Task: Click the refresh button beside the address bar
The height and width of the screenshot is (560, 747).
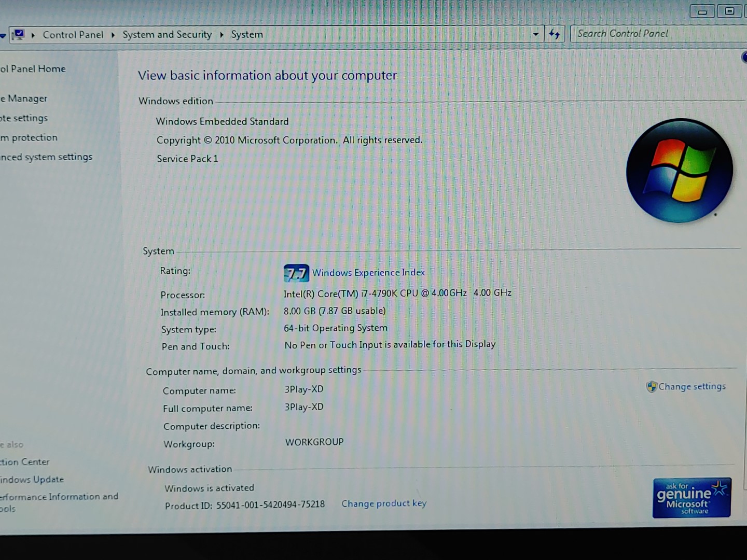Action: (555, 35)
